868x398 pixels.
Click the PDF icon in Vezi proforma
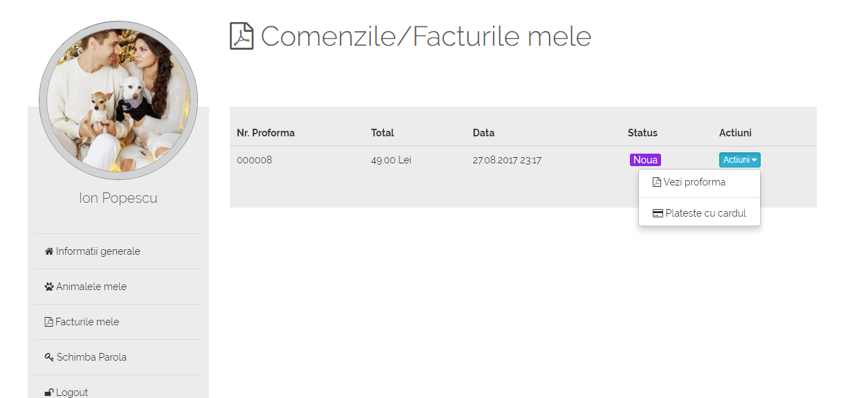pos(657,182)
